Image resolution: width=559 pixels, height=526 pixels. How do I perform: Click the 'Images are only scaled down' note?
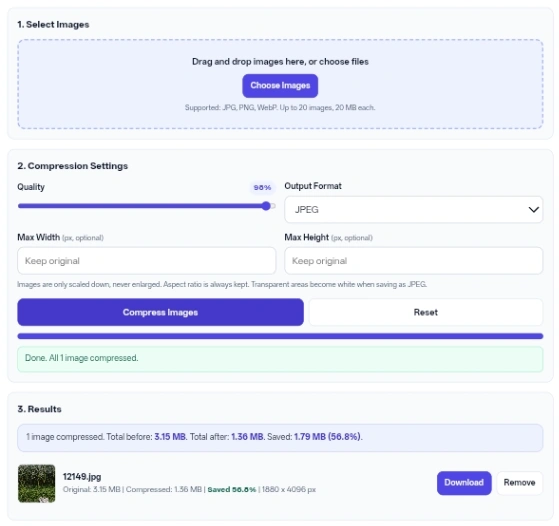222,284
